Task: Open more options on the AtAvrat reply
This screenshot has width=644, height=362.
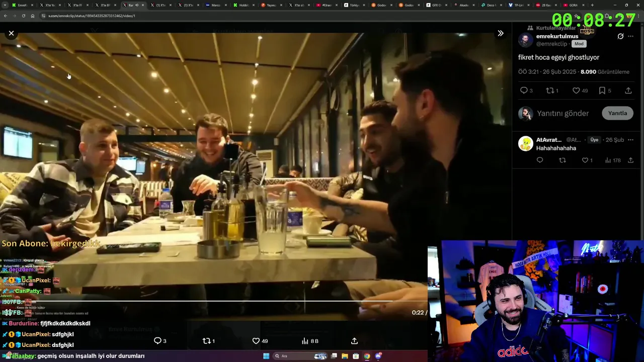Action: [x=631, y=140]
